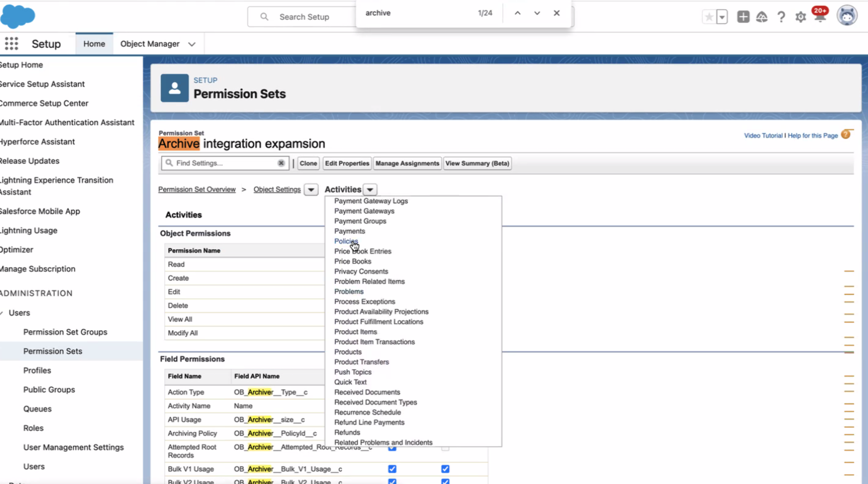Click the favorites star icon
Screen dimensions: 868x484
708,17
